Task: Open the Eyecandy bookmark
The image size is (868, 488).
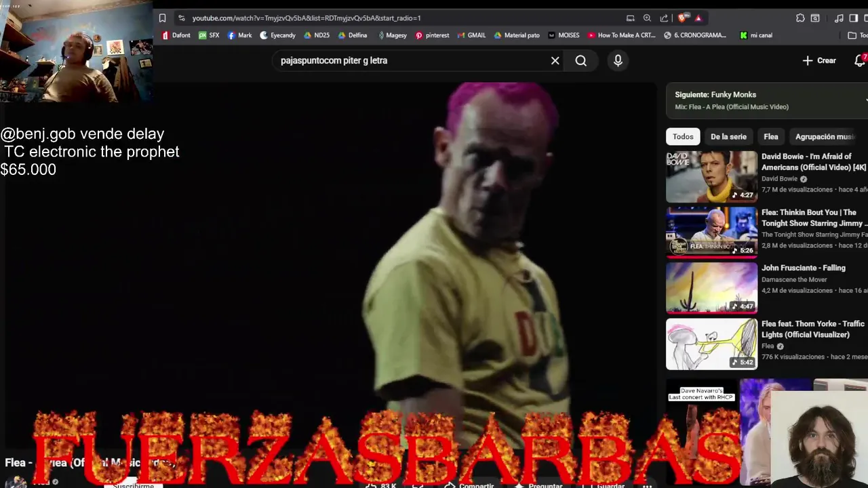Action: pyautogui.click(x=278, y=35)
